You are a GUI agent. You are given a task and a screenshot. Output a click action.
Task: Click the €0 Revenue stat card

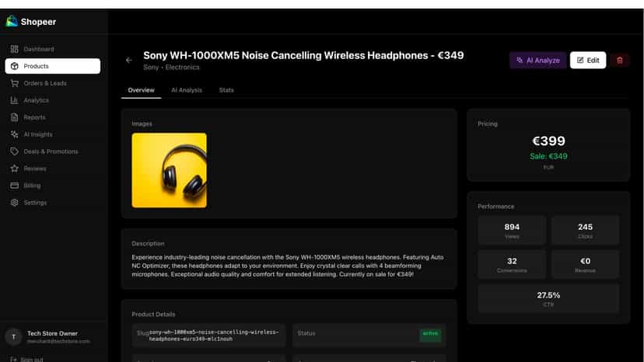(x=585, y=264)
